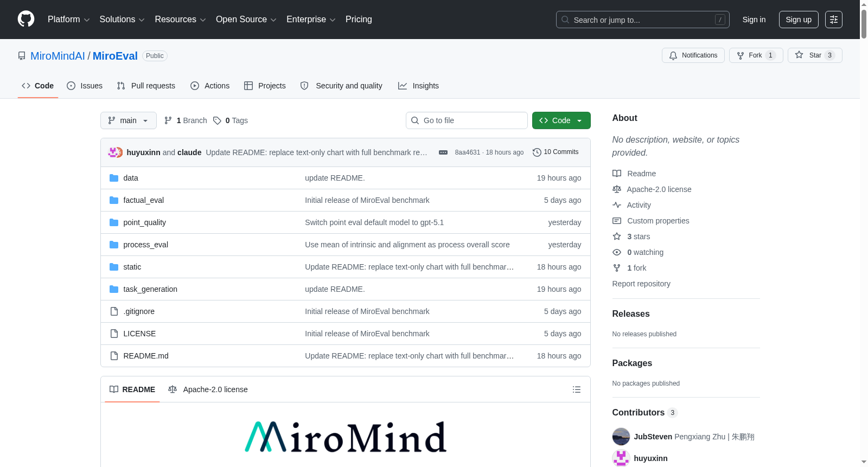Open the GitHub home logo

coord(26,20)
